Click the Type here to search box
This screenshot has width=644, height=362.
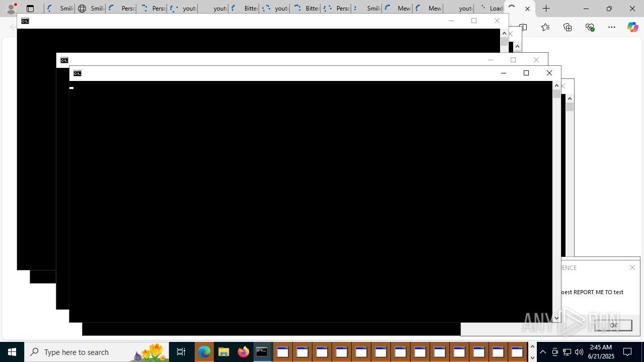(x=97, y=352)
